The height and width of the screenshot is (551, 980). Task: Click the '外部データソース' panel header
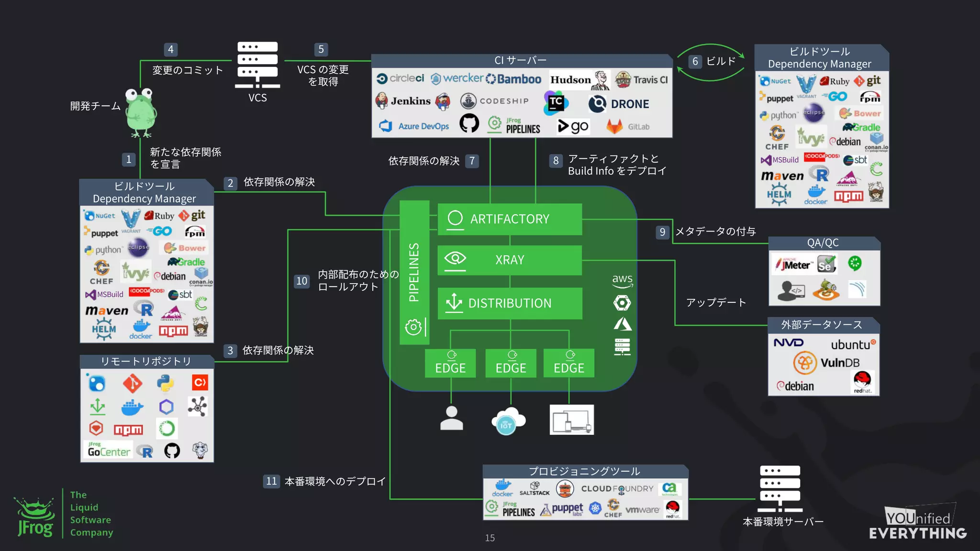tap(823, 325)
